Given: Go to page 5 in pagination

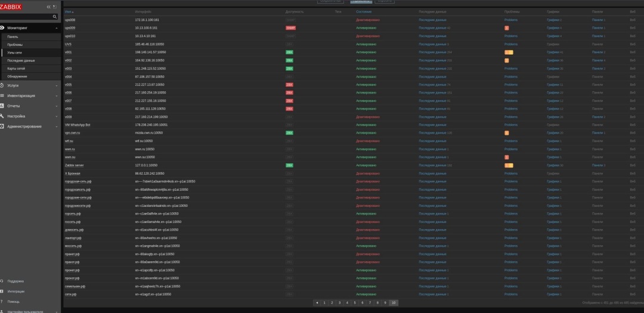Looking at the screenshot, I should [354, 303].
